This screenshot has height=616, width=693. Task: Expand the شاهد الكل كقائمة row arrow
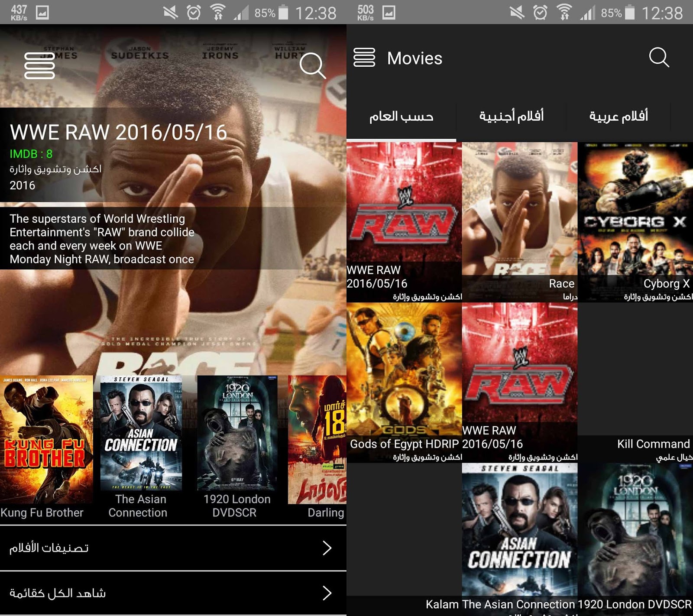click(327, 593)
